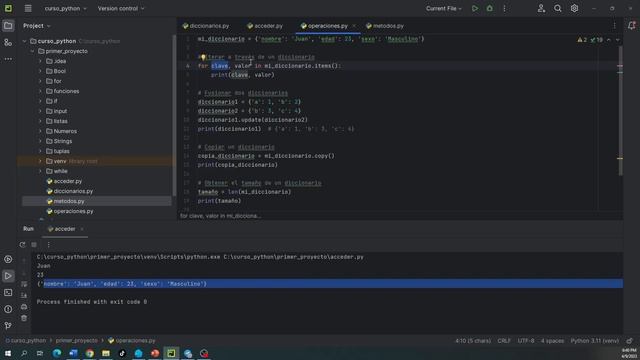This screenshot has height=360, width=640.
Task: Show more tool windows (three dots on left strip)
Action: click(8, 59)
